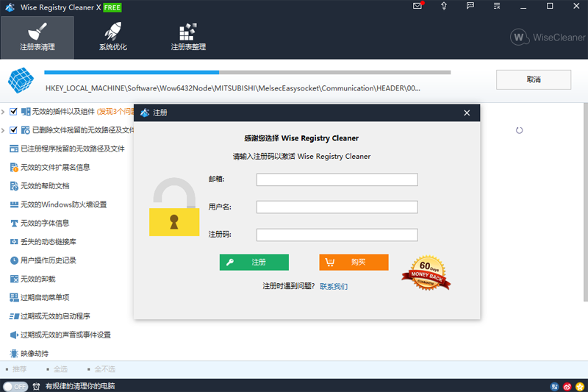This screenshot has width=588, height=392.
Task: Click icon beside 无效的卸载
Action: coord(14,279)
